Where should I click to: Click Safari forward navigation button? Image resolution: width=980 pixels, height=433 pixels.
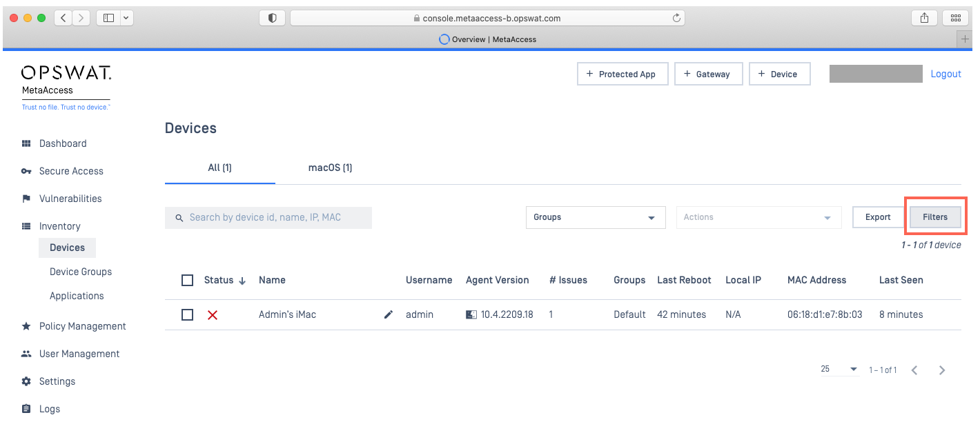click(81, 18)
